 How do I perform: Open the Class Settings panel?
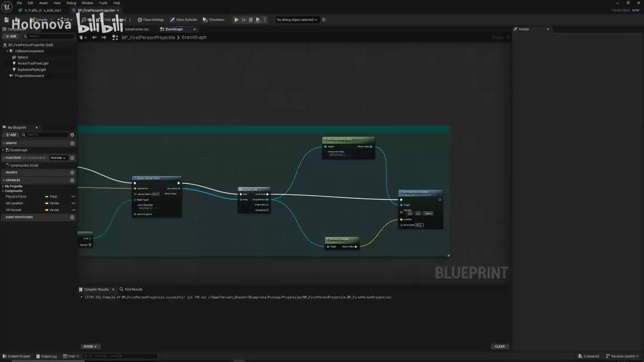pos(151,20)
